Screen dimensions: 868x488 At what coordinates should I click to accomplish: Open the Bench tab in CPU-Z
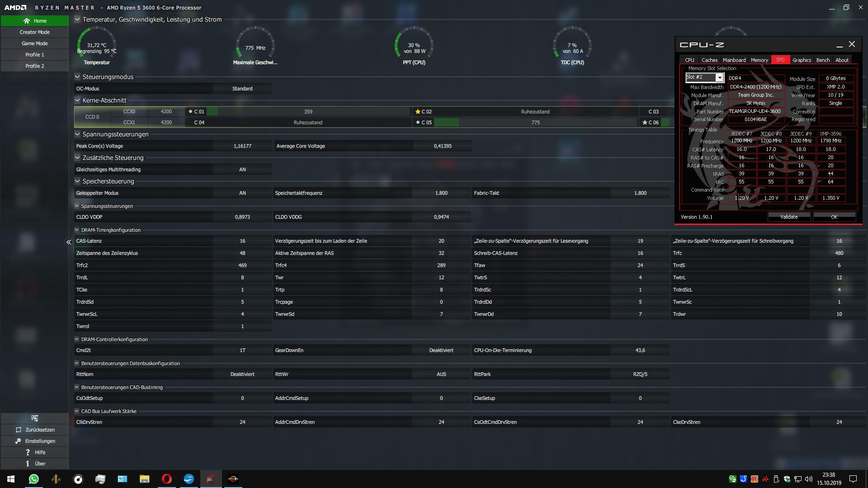click(823, 60)
